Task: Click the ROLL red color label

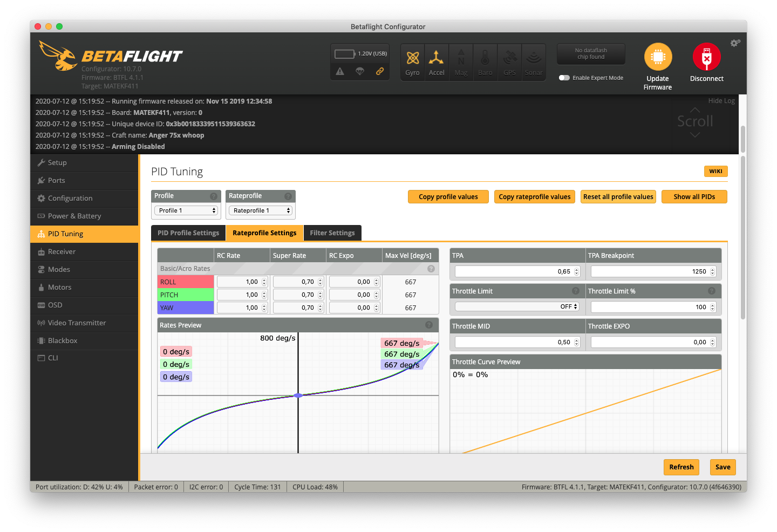Action: (186, 282)
